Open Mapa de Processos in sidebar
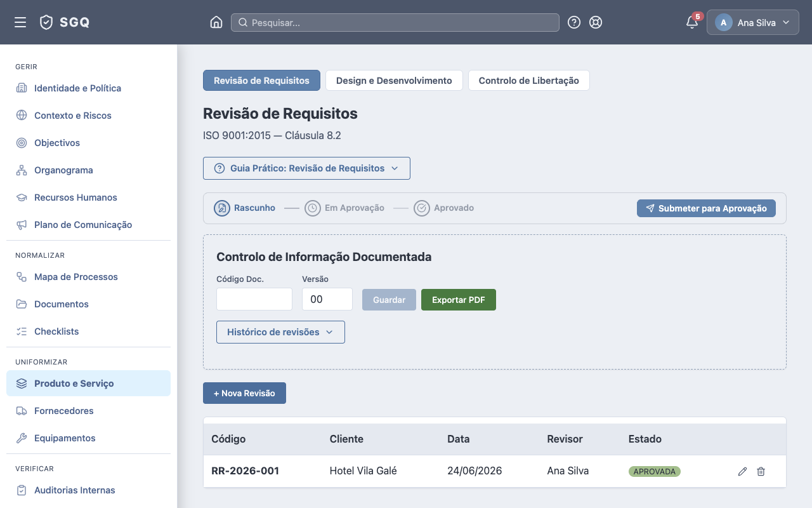812x508 pixels. tap(88, 277)
